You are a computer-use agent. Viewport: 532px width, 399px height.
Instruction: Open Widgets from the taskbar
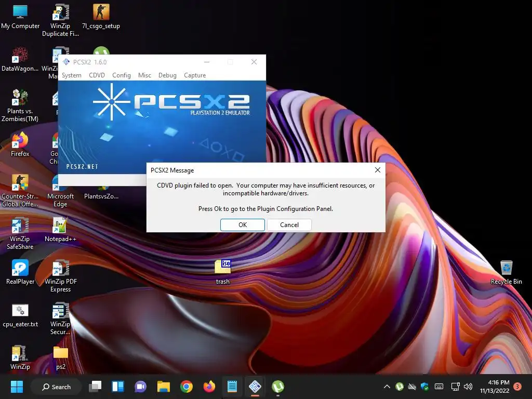[118, 386]
